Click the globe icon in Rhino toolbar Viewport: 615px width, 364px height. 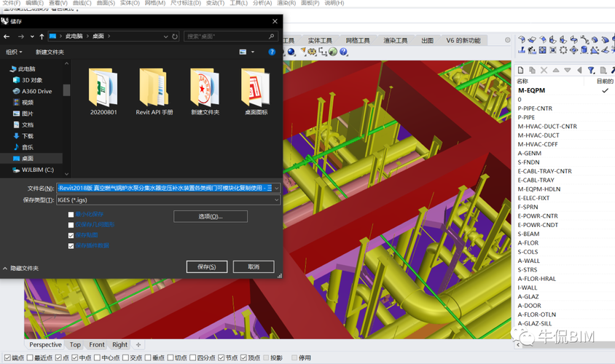[333, 52]
